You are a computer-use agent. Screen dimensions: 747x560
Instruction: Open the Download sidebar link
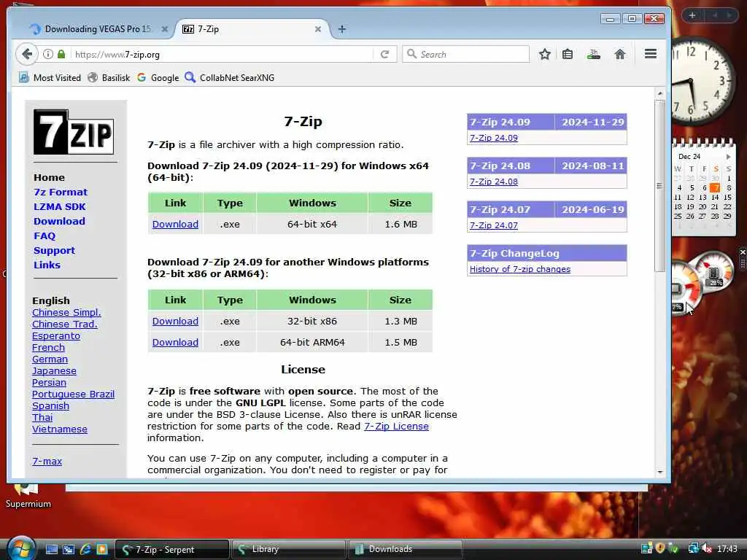59,221
